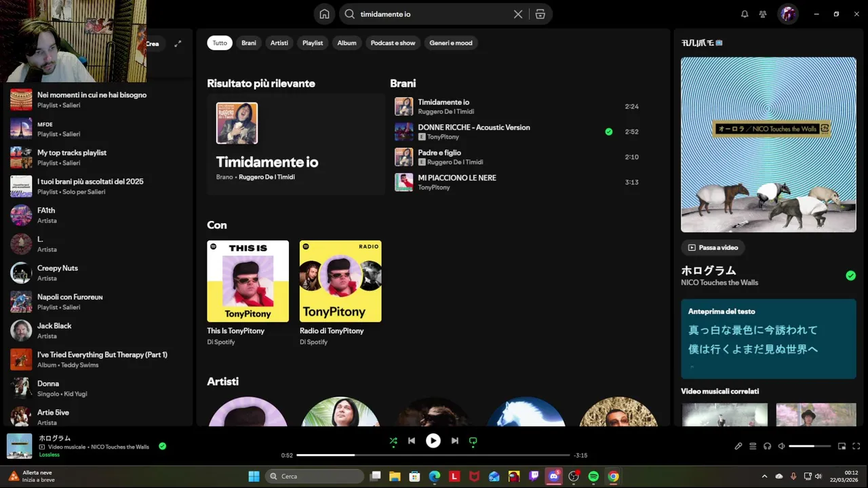Select the Playlist filter chip

click(313, 43)
